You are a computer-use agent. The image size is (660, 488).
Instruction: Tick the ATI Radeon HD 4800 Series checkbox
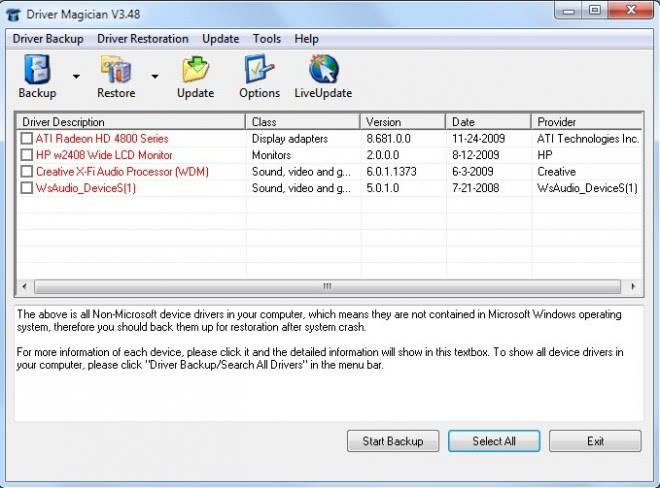tap(26, 139)
